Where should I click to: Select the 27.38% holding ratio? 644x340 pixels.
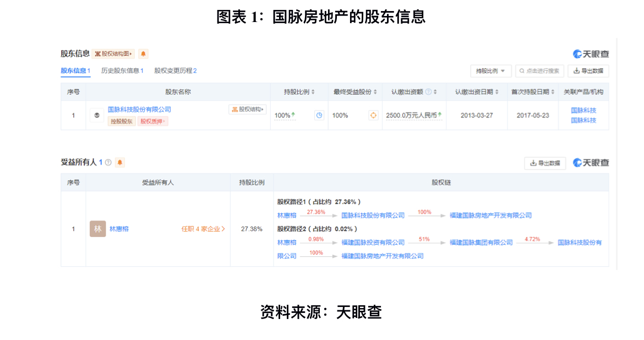click(x=252, y=229)
